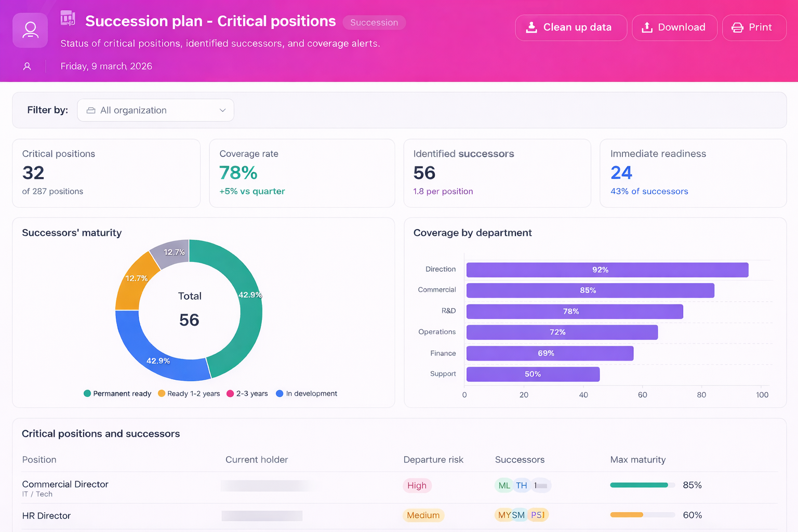Toggle Permanent ready legend item
798x532 pixels.
pyautogui.click(x=117, y=394)
